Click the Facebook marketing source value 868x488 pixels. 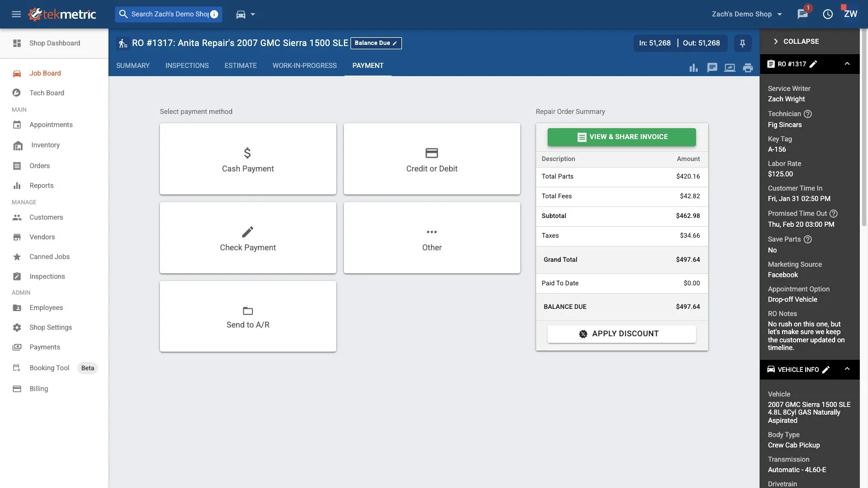point(783,275)
